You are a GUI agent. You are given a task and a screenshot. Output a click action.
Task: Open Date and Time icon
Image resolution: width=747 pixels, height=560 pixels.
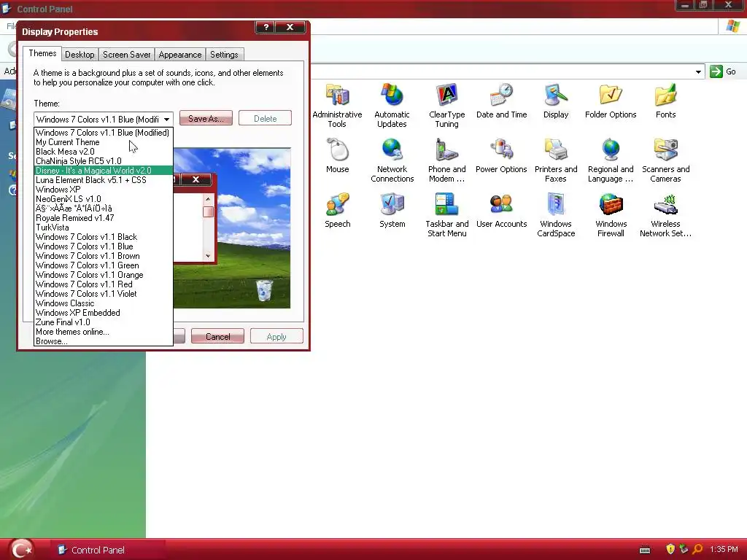pyautogui.click(x=502, y=95)
